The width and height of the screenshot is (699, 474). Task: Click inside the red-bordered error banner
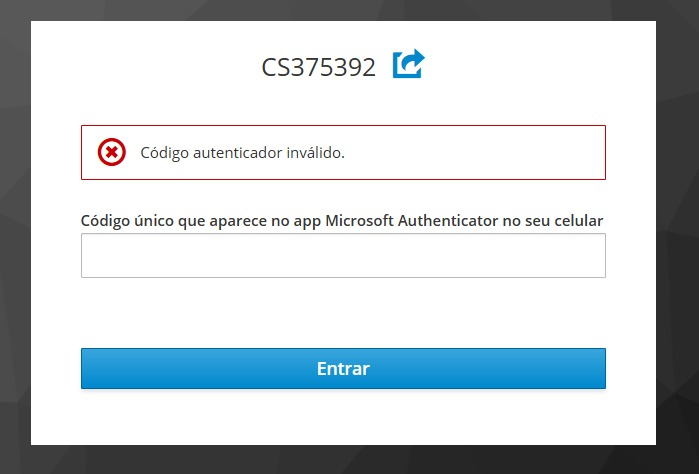coord(343,153)
